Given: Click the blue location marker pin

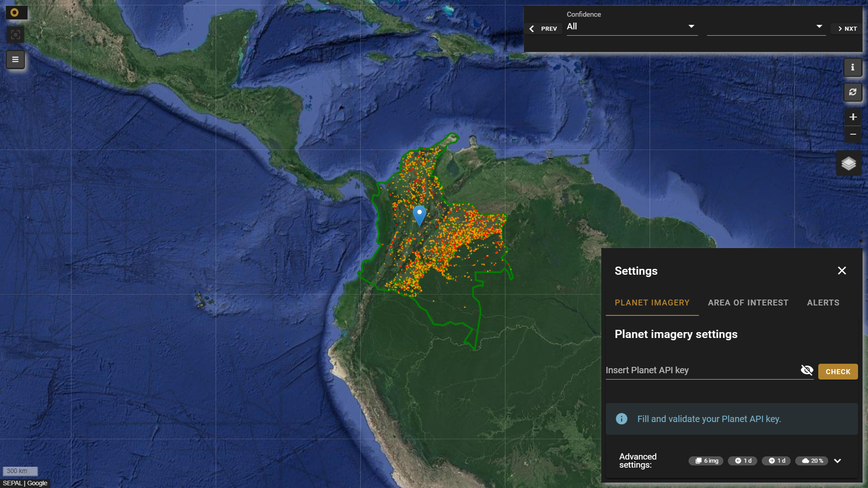Looking at the screenshot, I should [x=420, y=214].
